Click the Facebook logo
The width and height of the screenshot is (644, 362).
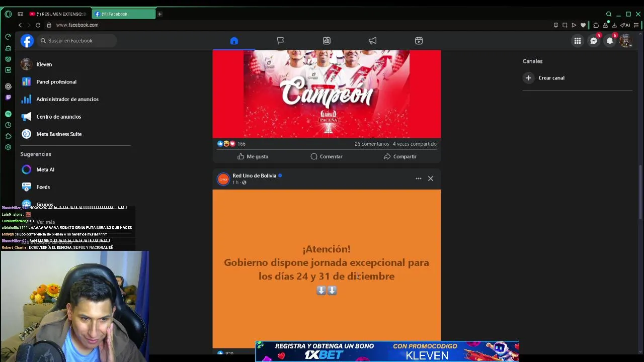(x=27, y=41)
